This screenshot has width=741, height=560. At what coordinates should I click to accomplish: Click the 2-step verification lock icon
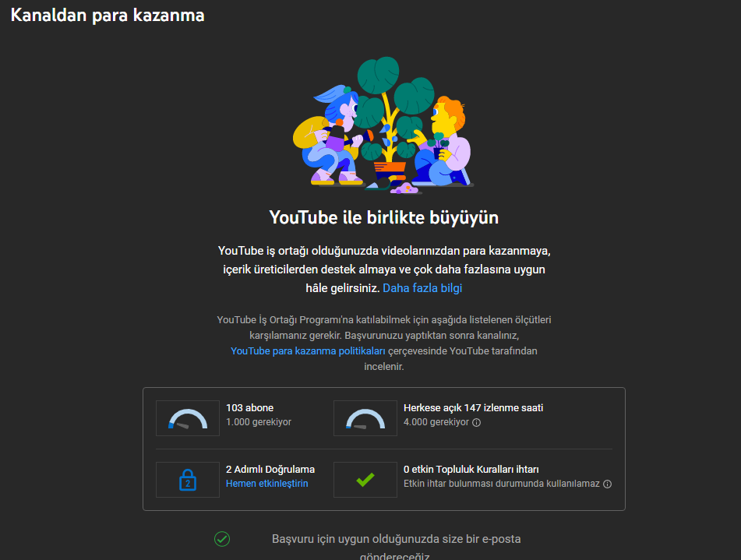click(188, 480)
